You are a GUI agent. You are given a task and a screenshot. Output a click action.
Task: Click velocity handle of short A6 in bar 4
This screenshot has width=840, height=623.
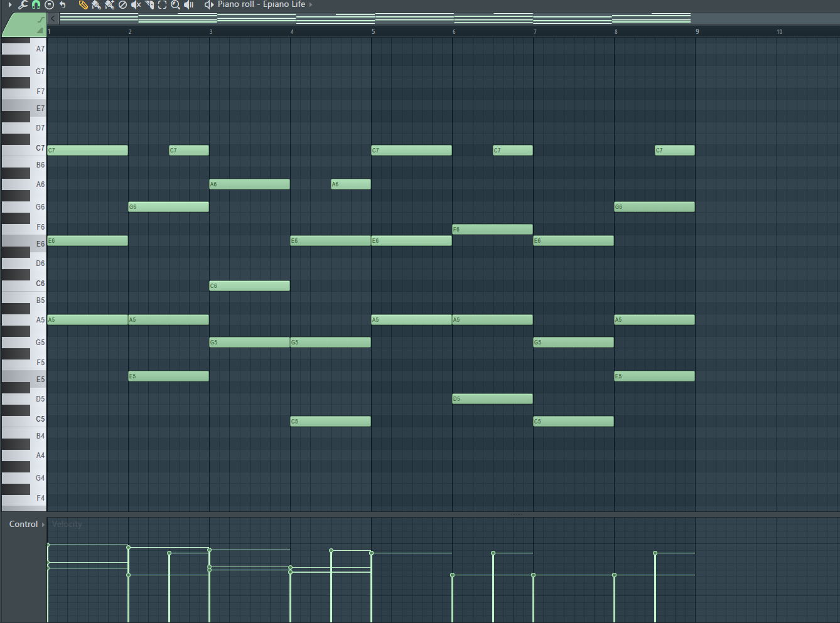click(x=331, y=551)
